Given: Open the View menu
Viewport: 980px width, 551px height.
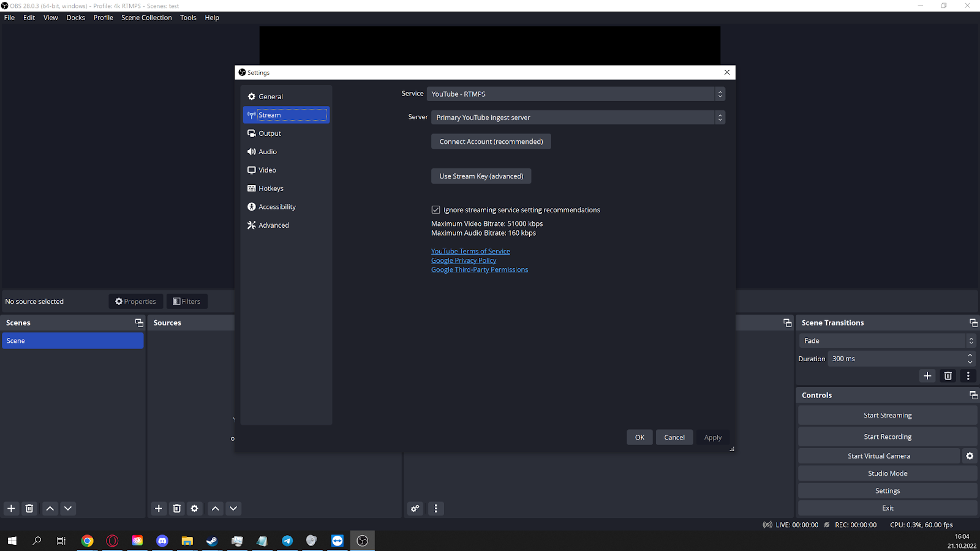Looking at the screenshot, I should point(51,18).
